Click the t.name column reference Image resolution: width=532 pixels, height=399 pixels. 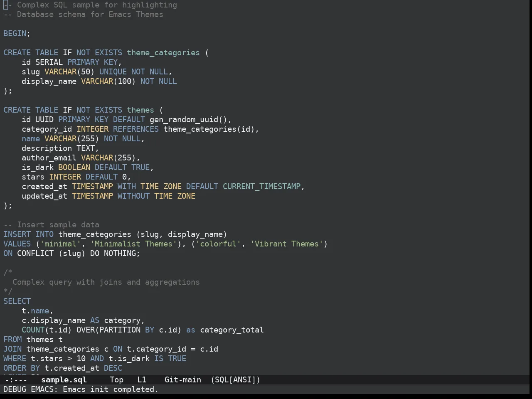tap(35, 310)
